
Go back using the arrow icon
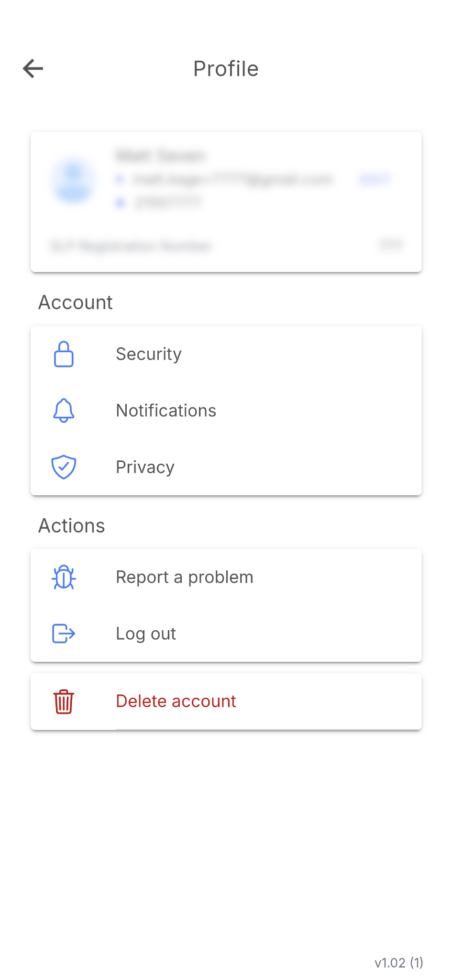click(33, 68)
